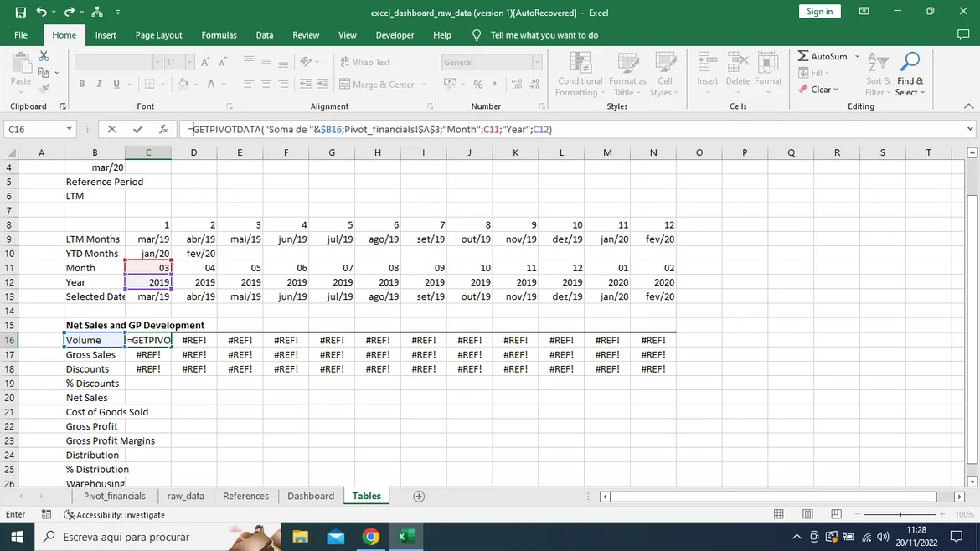Open Insert Function fx dialog
The width and height of the screenshot is (980, 551).
point(163,129)
